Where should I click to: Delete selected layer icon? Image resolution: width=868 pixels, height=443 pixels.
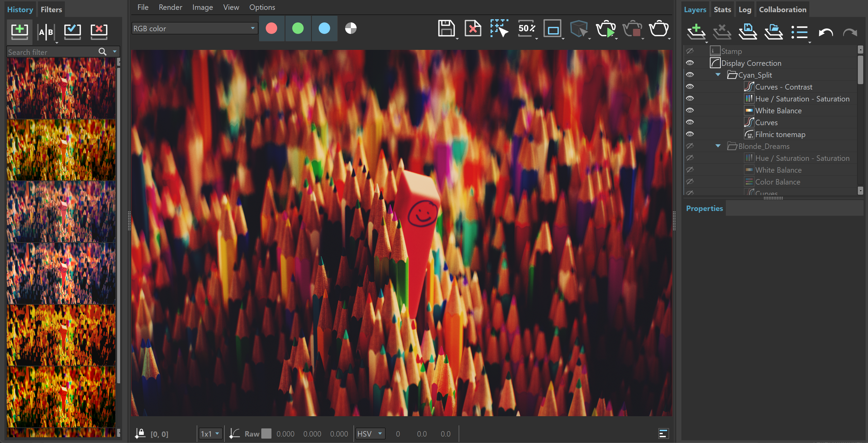[x=722, y=32]
